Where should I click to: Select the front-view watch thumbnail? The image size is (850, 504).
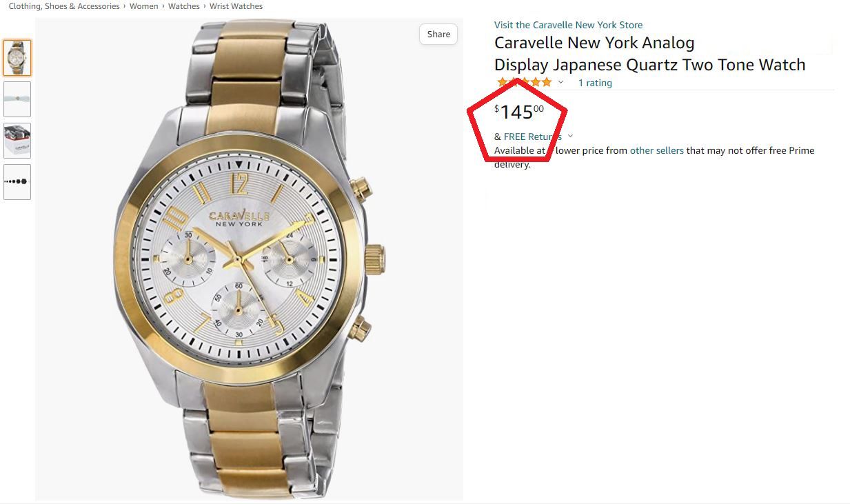point(17,58)
